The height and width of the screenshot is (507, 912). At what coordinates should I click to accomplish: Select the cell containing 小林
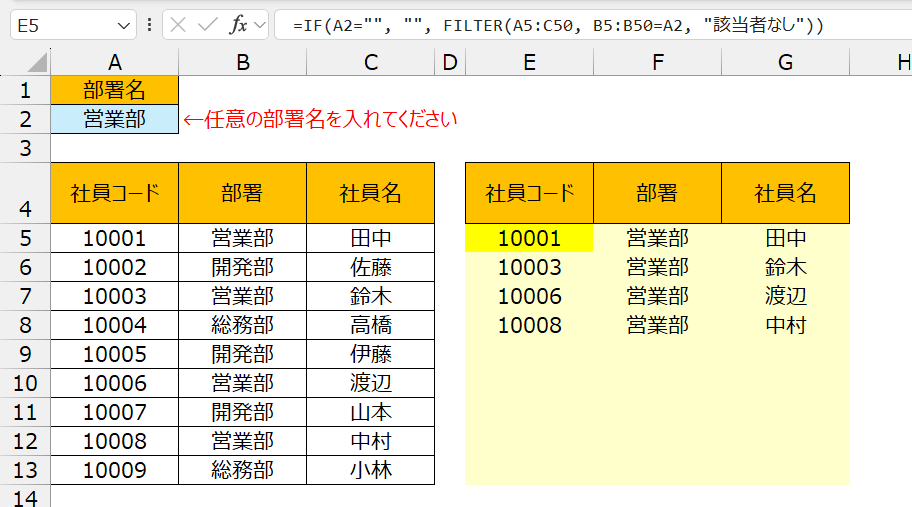click(371, 470)
